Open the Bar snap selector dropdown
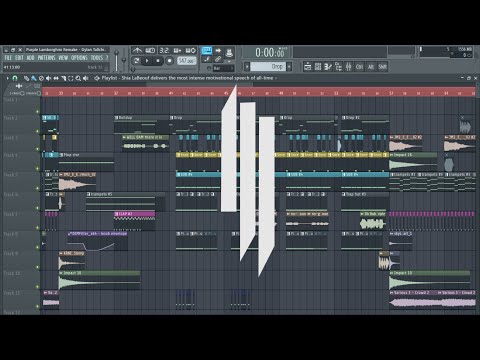Screen dimensions: 480x360 (223, 68)
